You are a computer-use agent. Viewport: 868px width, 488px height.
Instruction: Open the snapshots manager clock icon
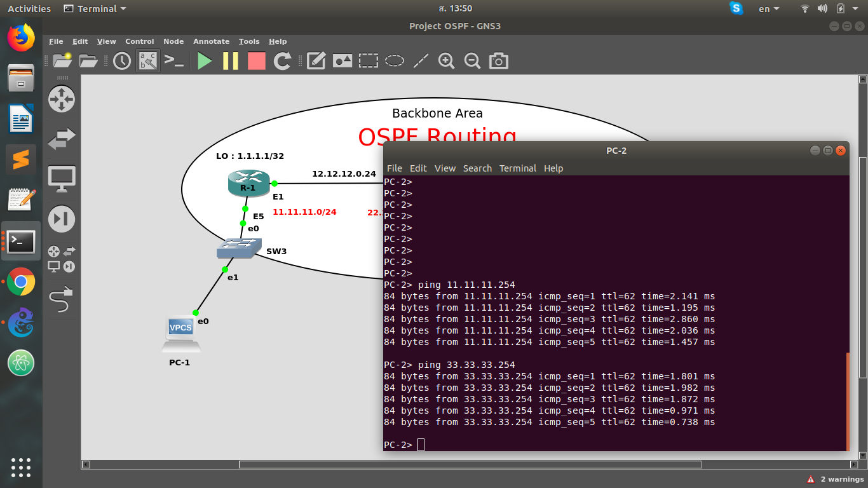pyautogui.click(x=122, y=61)
